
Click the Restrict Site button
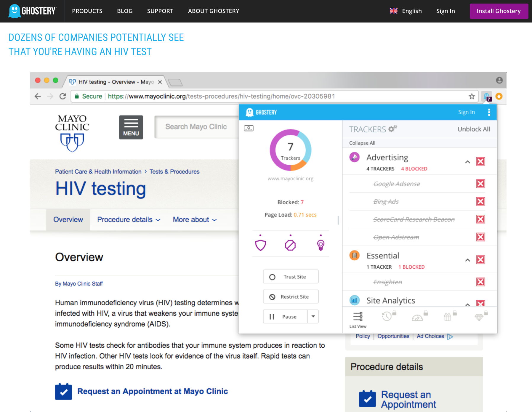(291, 296)
